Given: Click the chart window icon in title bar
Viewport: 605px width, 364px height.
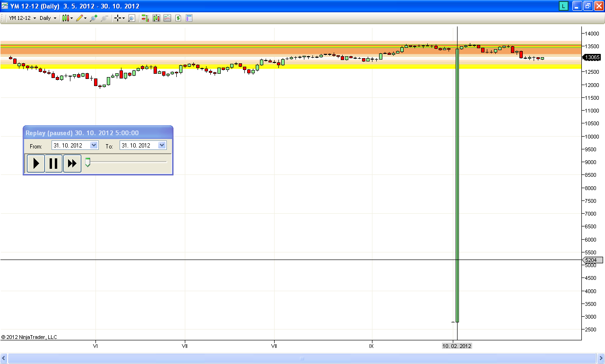Looking at the screenshot, I should (5, 6).
